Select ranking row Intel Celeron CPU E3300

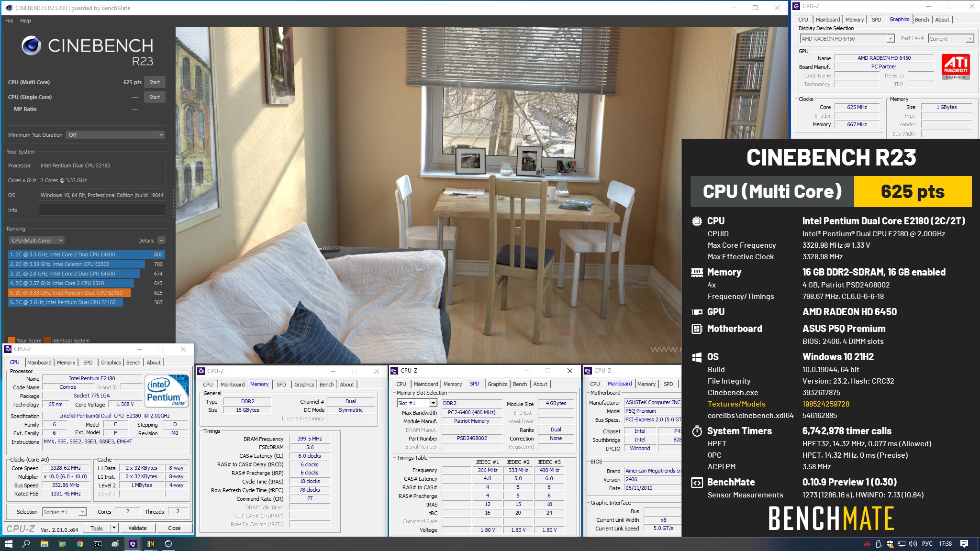point(87,264)
